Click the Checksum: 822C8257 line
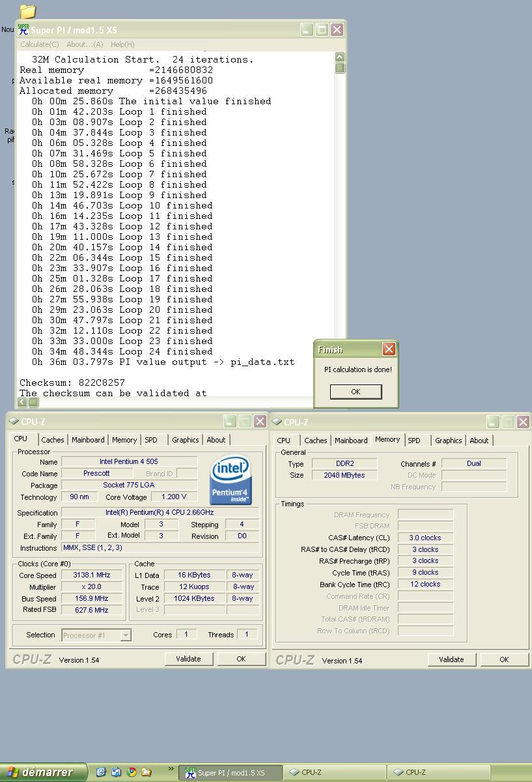The height and width of the screenshot is (782, 532). [x=72, y=383]
